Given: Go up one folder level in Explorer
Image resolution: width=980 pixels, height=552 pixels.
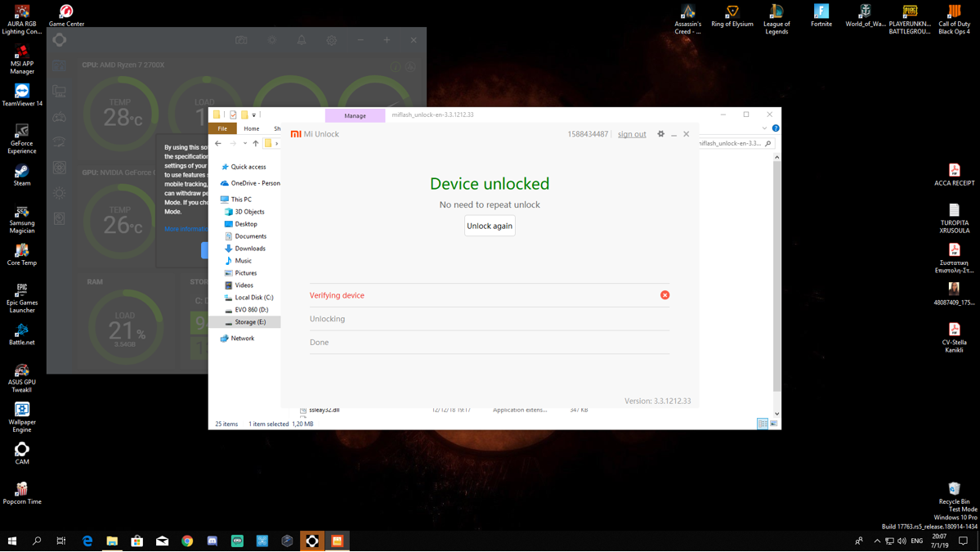Looking at the screenshot, I should (256, 143).
